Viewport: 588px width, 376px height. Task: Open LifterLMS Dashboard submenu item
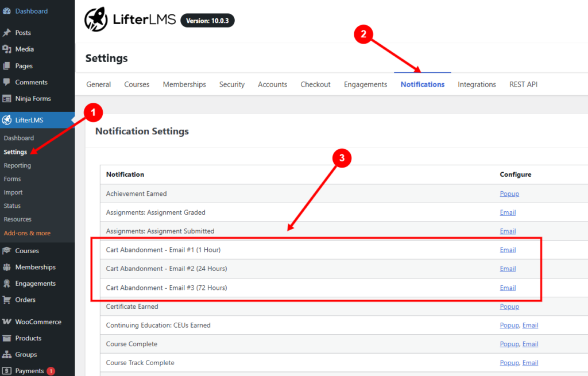(x=19, y=138)
